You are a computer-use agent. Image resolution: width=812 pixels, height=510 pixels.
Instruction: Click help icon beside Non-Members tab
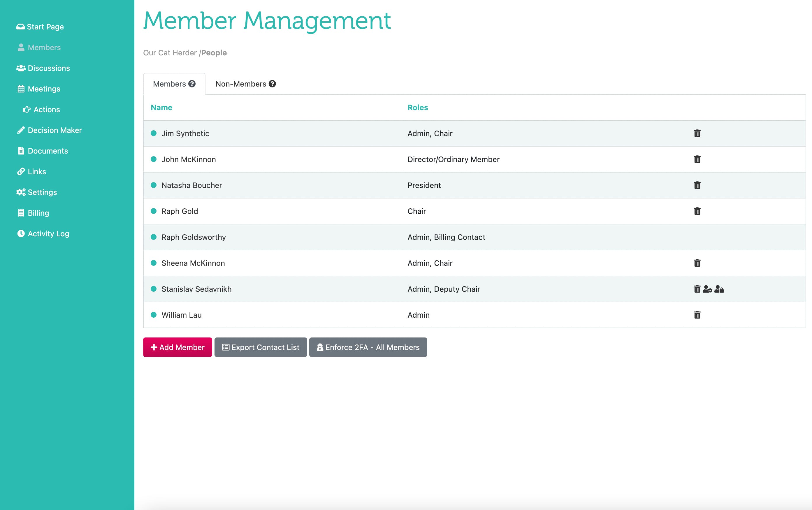[x=272, y=84]
